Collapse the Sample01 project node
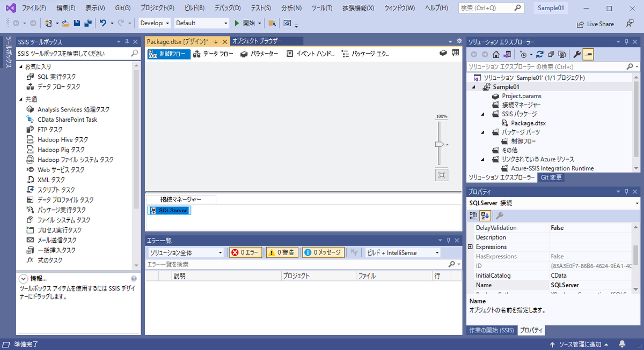This screenshot has width=644, height=350. pyautogui.click(x=474, y=87)
